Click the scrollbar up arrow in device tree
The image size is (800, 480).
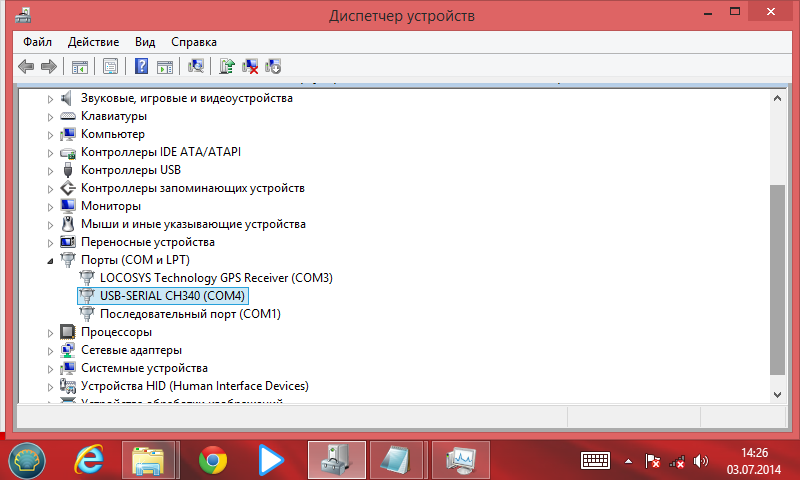coord(777,98)
